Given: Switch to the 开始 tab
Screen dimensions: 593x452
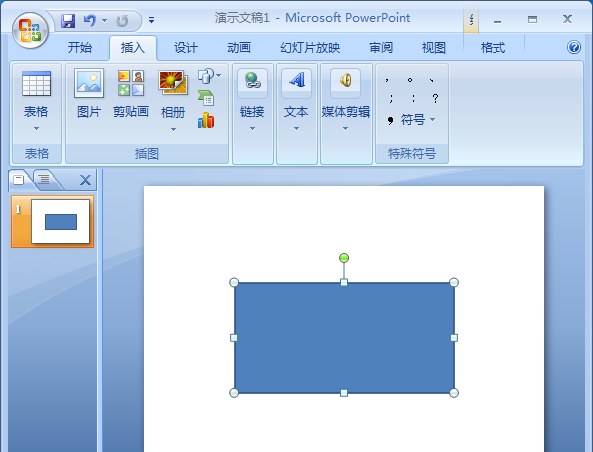Looking at the screenshot, I should click(80, 48).
